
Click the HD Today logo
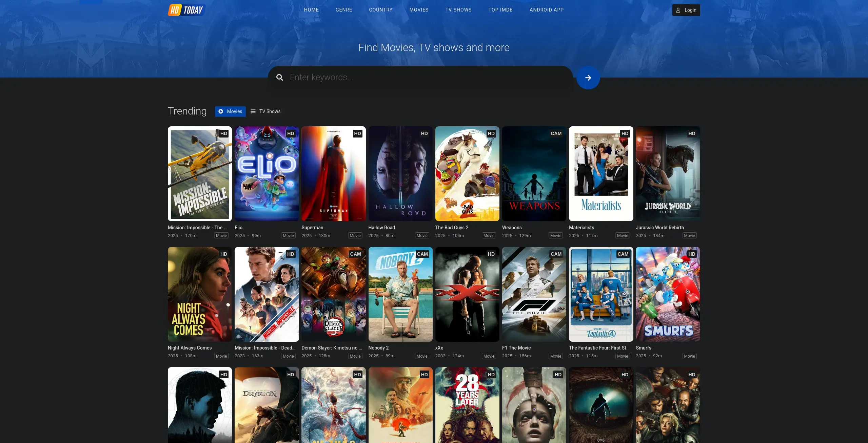[186, 10]
